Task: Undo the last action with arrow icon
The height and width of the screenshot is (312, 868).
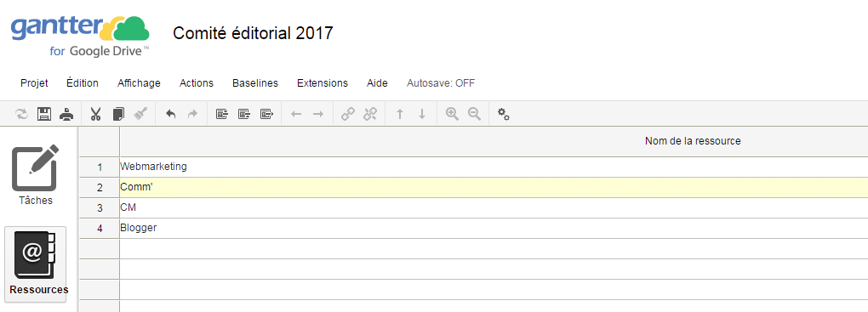Action: pyautogui.click(x=170, y=115)
